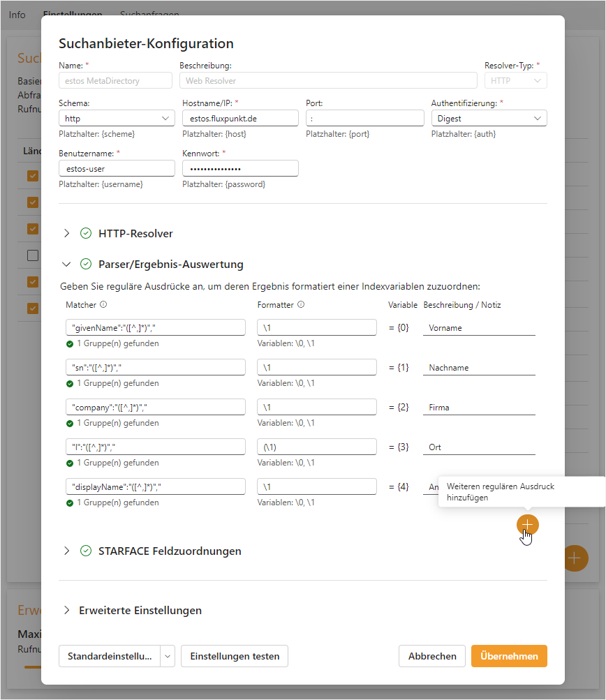Click Platzhalter: {auth} text
606x700 pixels.
point(464,134)
